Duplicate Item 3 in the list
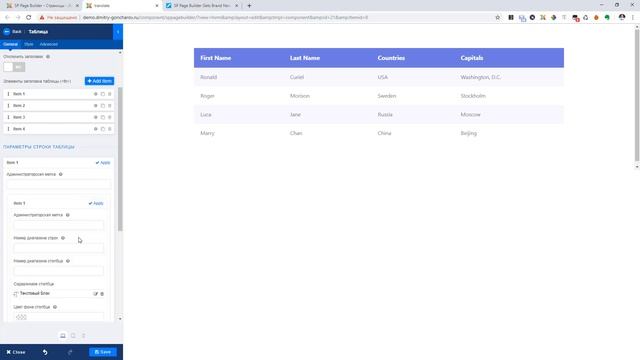This screenshot has width=640, height=360. [x=103, y=117]
